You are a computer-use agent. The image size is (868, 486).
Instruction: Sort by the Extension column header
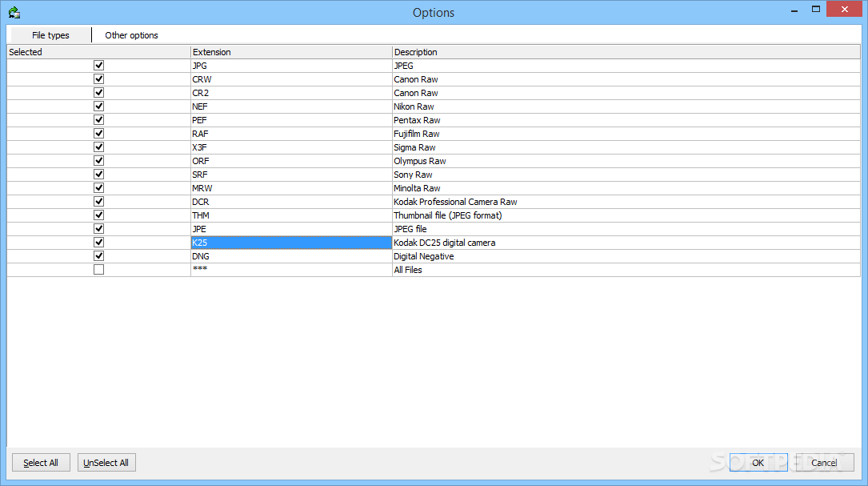(291, 52)
